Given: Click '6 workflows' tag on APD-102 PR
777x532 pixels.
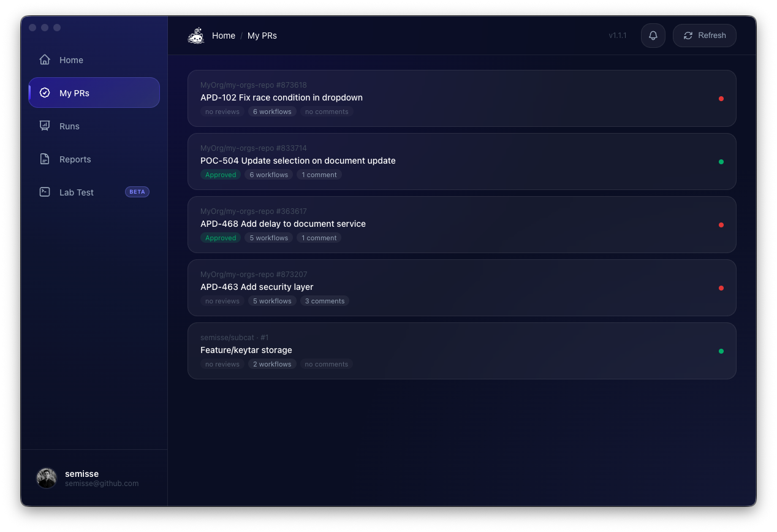Looking at the screenshot, I should pyautogui.click(x=272, y=112).
